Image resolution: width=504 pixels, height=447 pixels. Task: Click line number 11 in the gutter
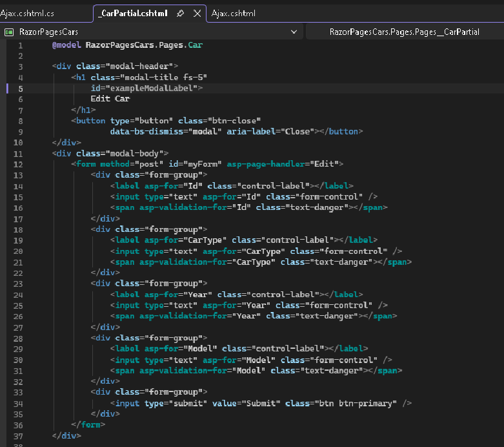coord(18,154)
